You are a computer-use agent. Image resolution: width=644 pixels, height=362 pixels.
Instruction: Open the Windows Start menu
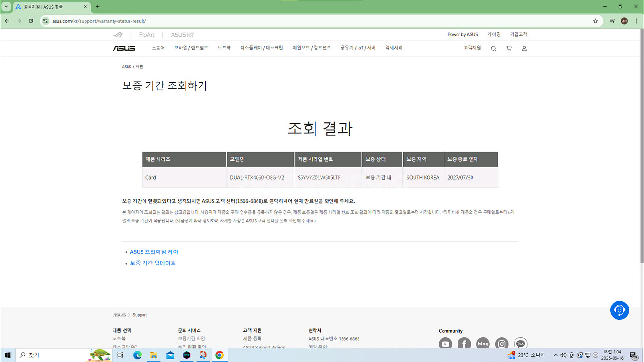pos(8,355)
